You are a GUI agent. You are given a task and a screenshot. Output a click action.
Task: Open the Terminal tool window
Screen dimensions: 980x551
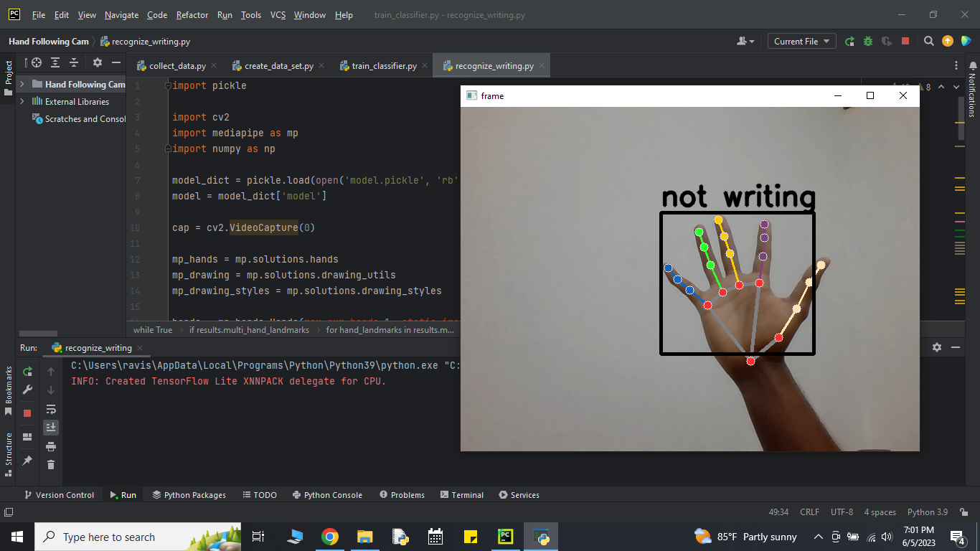462,495
